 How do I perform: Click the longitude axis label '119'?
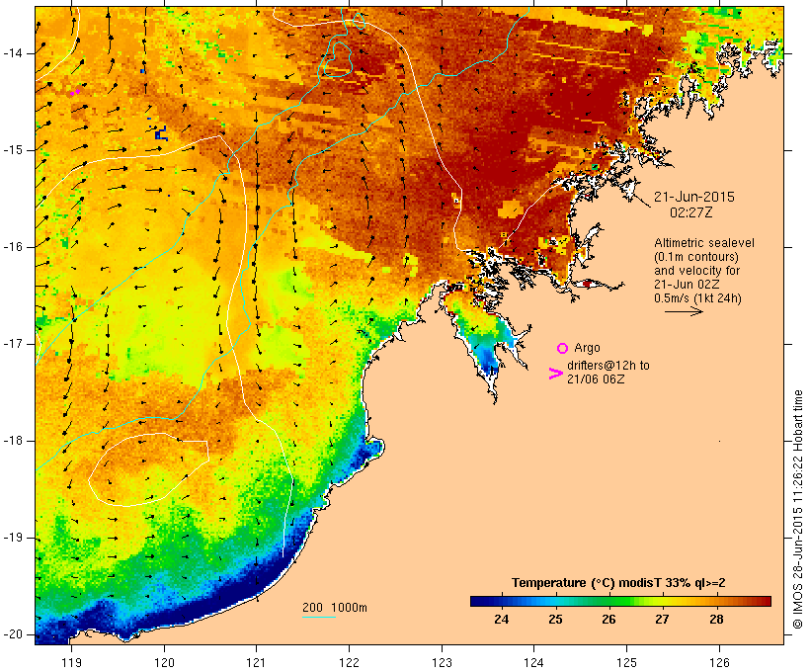(x=71, y=662)
